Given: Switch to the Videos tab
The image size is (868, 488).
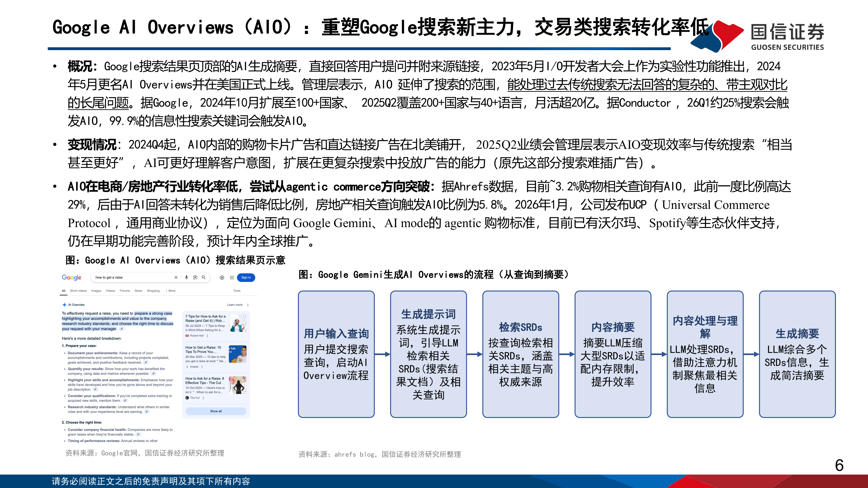Looking at the screenshot, I should click(110, 291).
